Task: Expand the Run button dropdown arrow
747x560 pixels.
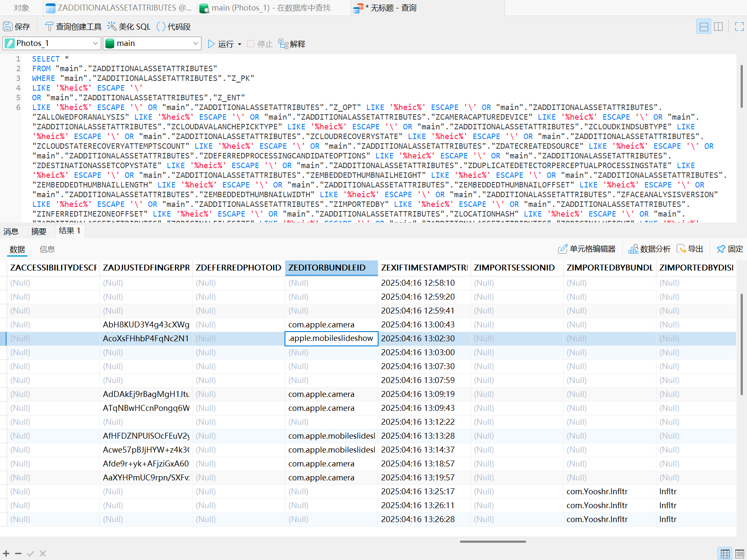Action: click(x=239, y=44)
